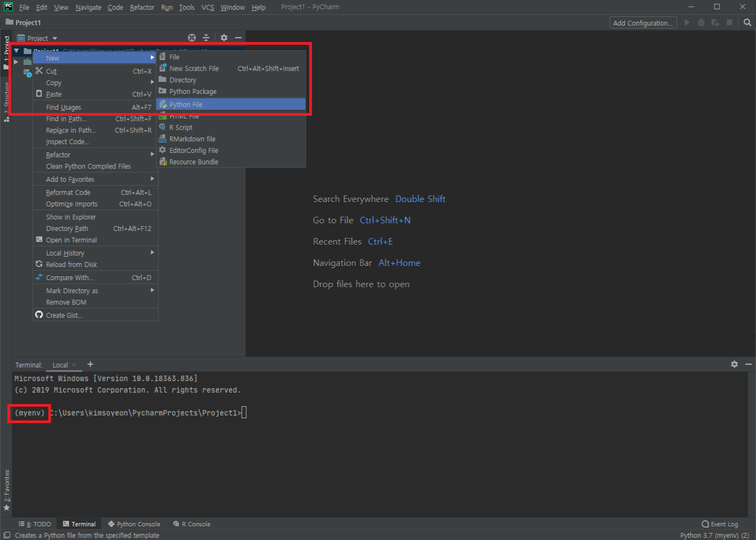This screenshot has height=540, width=756.
Task: Close the Local terminal tab
Action: tap(74, 365)
